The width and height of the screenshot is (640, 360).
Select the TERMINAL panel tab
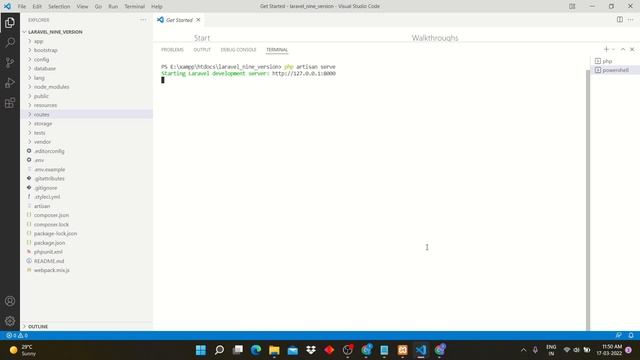277,50
